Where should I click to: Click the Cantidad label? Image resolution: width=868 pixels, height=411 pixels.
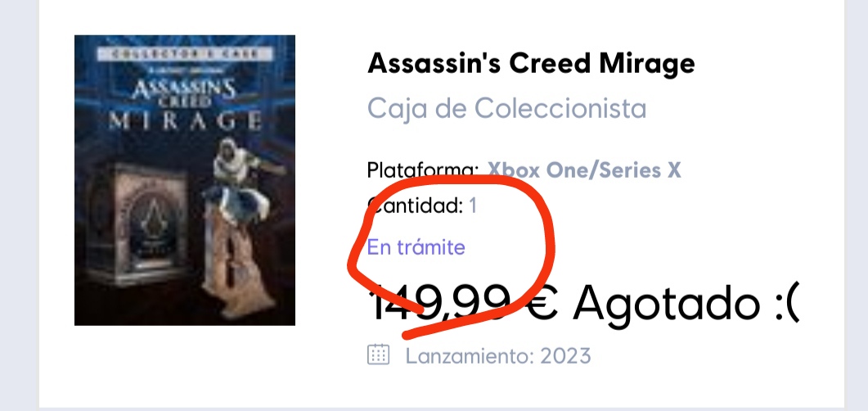[415, 206]
